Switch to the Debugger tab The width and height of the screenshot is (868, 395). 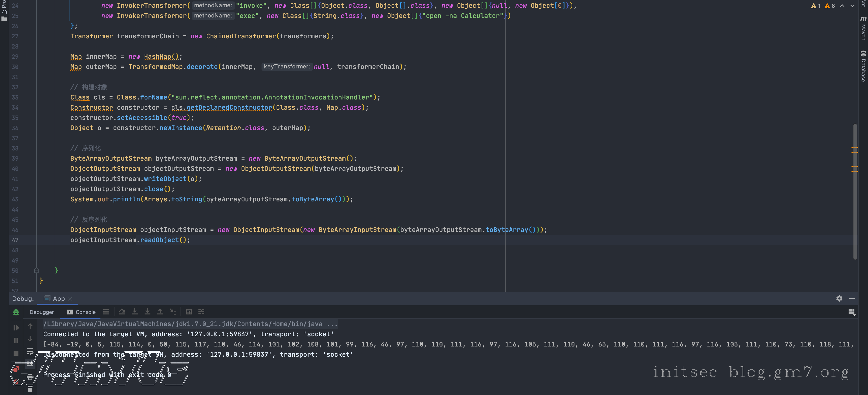(41, 312)
